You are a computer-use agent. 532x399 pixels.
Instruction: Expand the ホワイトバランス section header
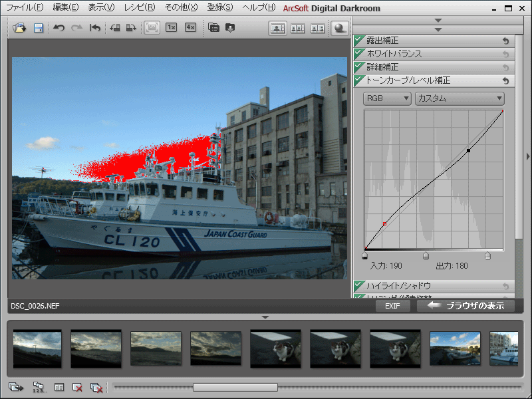[x=434, y=54]
